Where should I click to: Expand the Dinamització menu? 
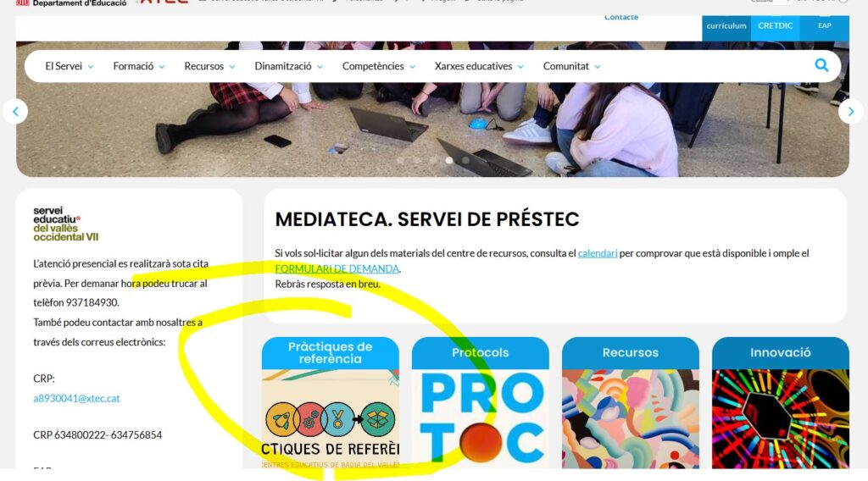point(288,66)
